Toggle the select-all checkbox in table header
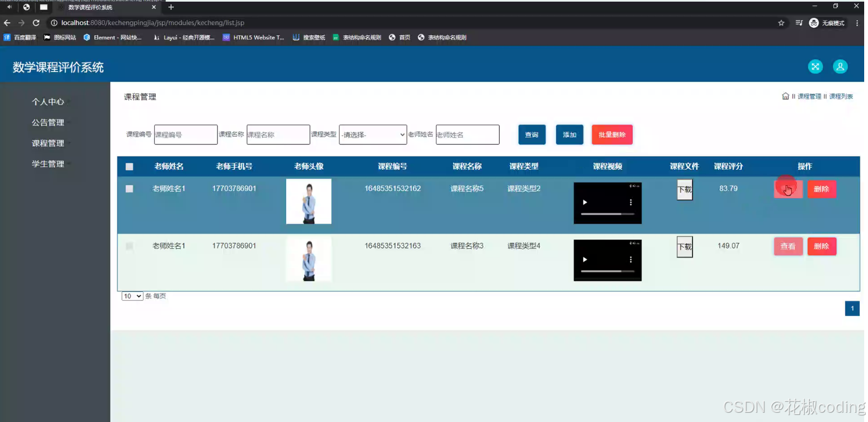Image resolution: width=868 pixels, height=422 pixels. point(129,167)
